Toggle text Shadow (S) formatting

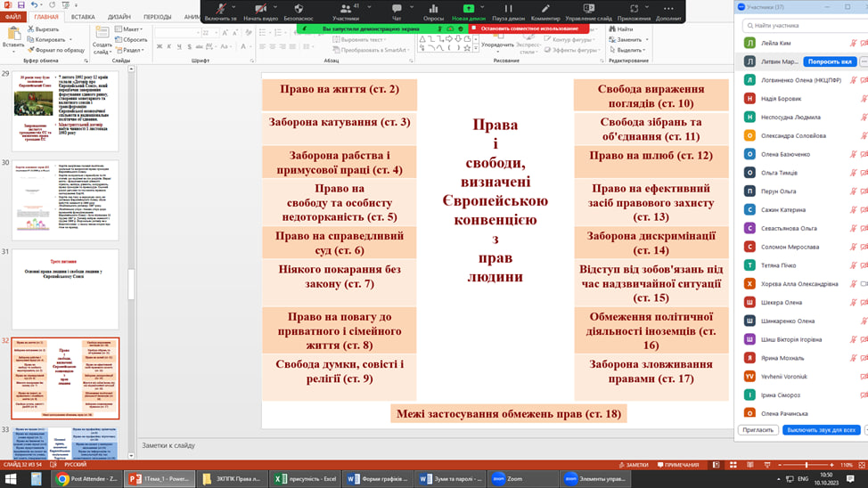189,46
